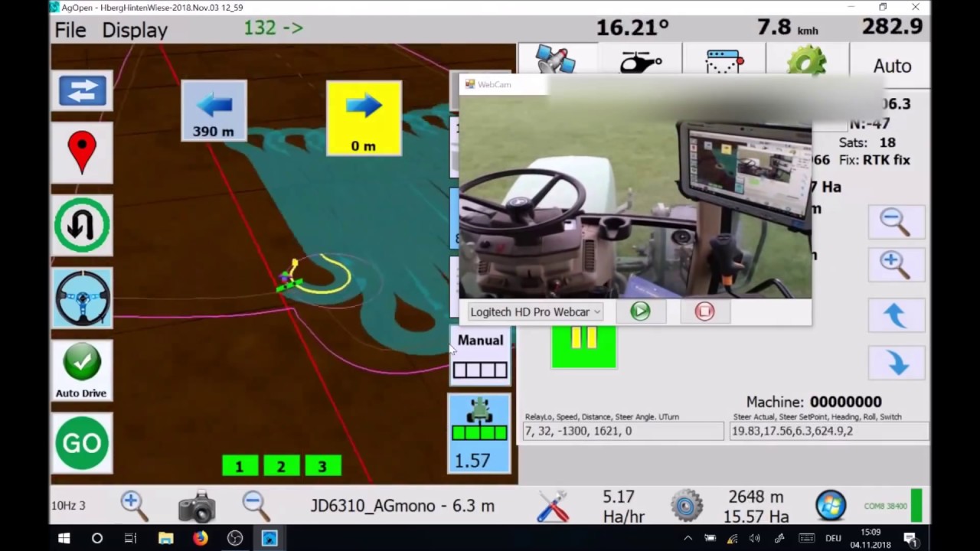The width and height of the screenshot is (980, 551).
Task: Enable the Auto Drive checkmark button
Action: [x=82, y=370]
